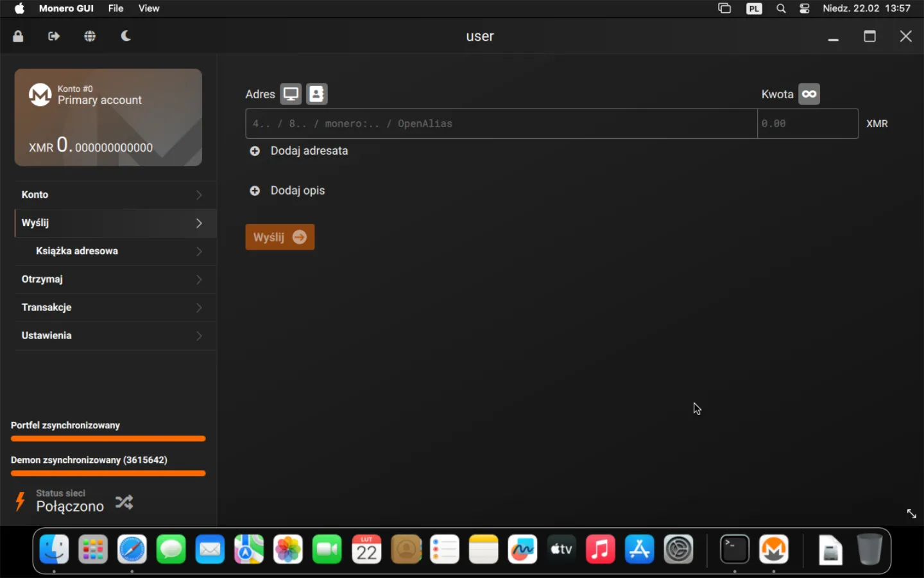Open the View menu

[x=149, y=8]
